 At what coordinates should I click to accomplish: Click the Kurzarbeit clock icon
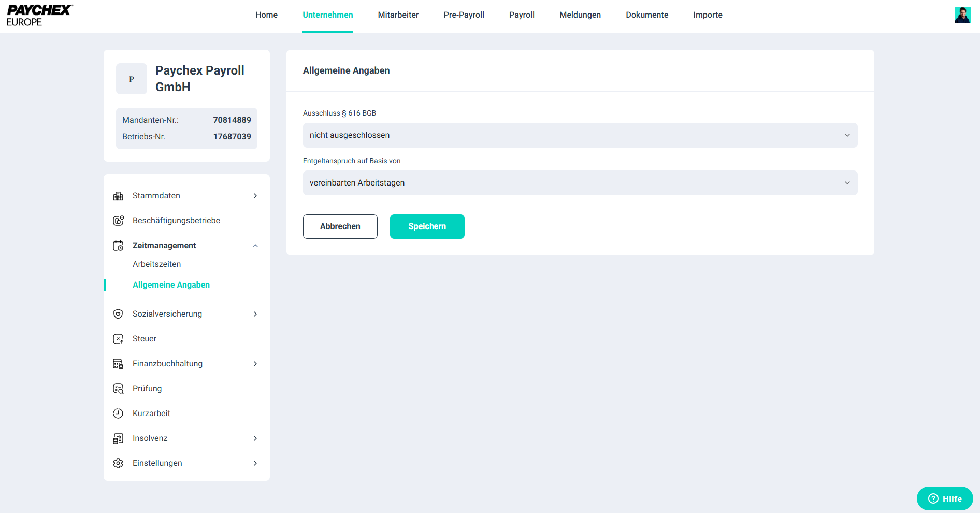pos(118,414)
